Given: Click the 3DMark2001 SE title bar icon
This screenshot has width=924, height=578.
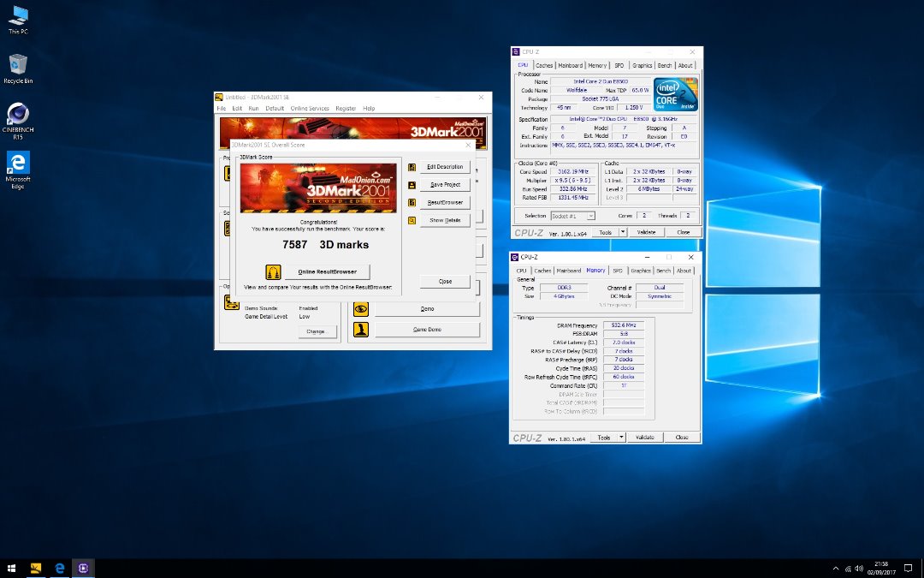Looking at the screenshot, I should (x=219, y=98).
